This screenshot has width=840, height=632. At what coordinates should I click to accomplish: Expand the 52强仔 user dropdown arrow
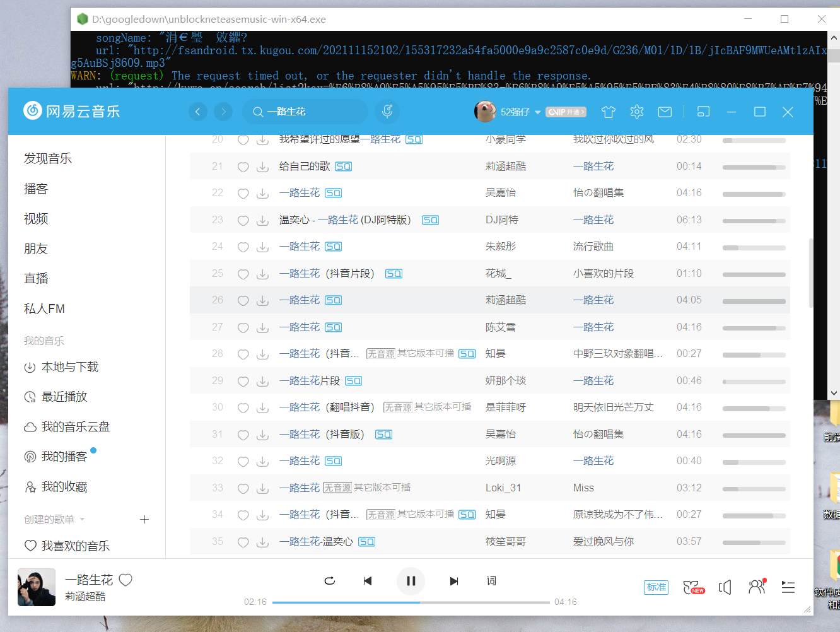[538, 112]
